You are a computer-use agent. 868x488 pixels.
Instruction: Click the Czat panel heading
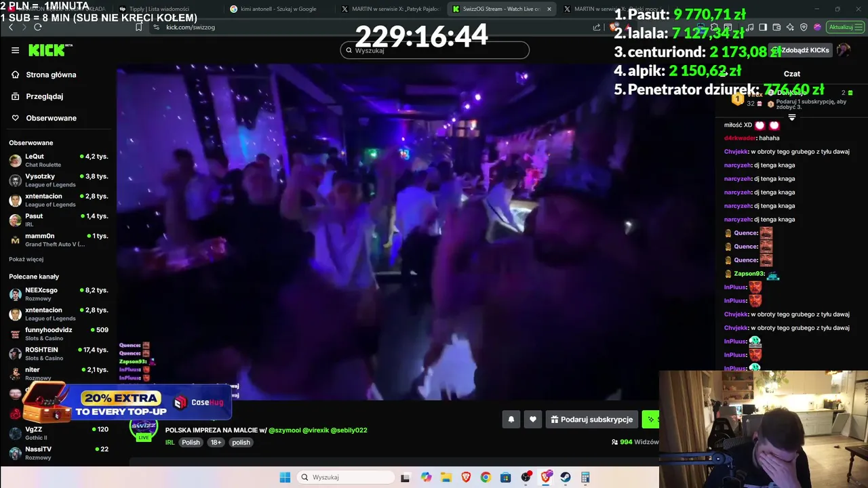[x=791, y=74]
